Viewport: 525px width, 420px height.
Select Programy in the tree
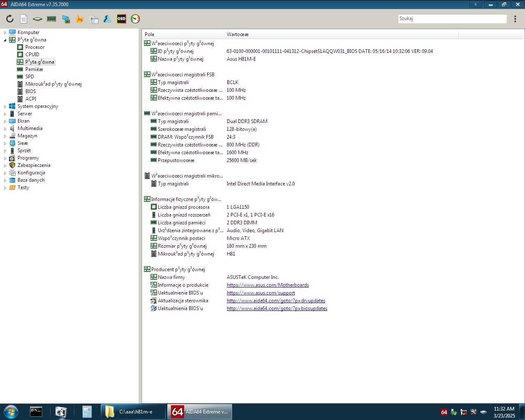[28, 158]
